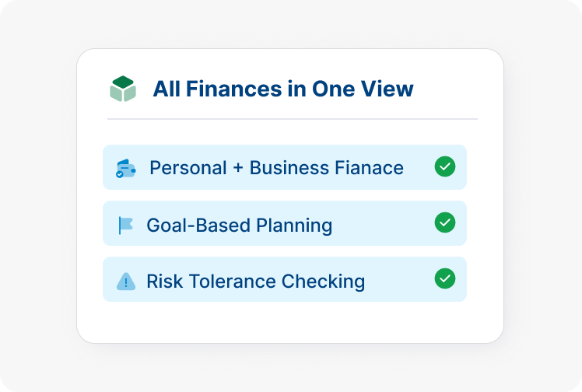Click the word "Tolerance" in third row
The height and width of the screenshot is (392, 582).
(237, 282)
